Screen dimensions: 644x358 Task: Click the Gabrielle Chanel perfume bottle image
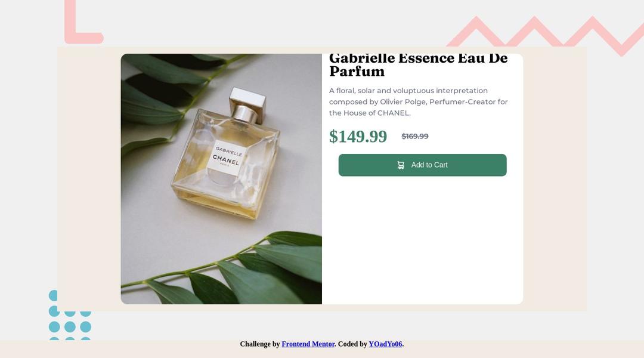pyautogui.click(x=221, y=179)
